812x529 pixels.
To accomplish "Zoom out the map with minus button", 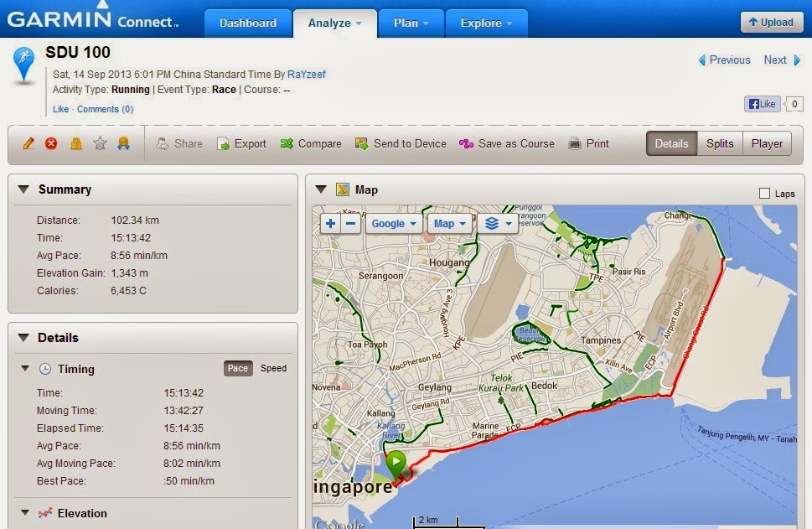I will coord(350,224).
